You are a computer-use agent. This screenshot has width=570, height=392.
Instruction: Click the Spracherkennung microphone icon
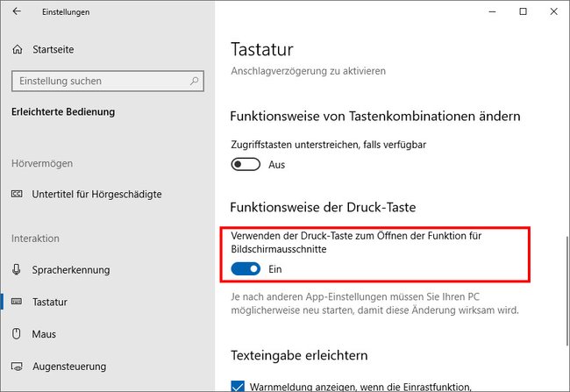tap(17, 269)
